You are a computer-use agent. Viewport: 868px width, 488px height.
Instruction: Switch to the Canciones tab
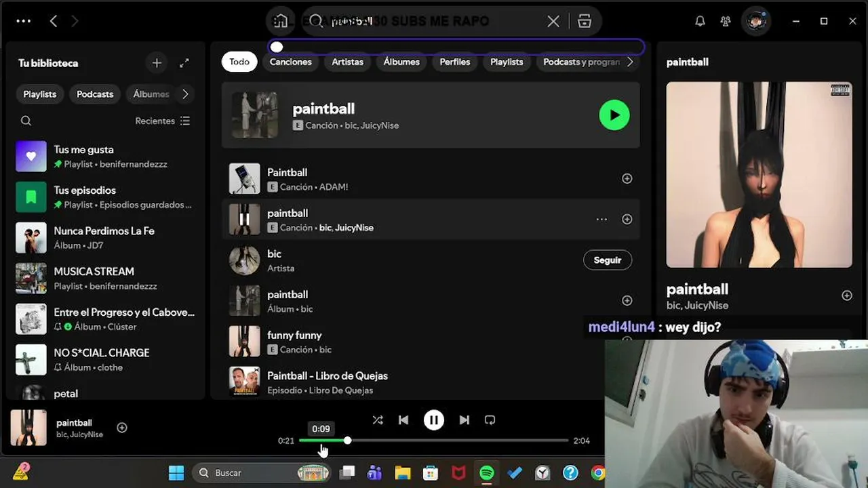[x=291, y=62]
